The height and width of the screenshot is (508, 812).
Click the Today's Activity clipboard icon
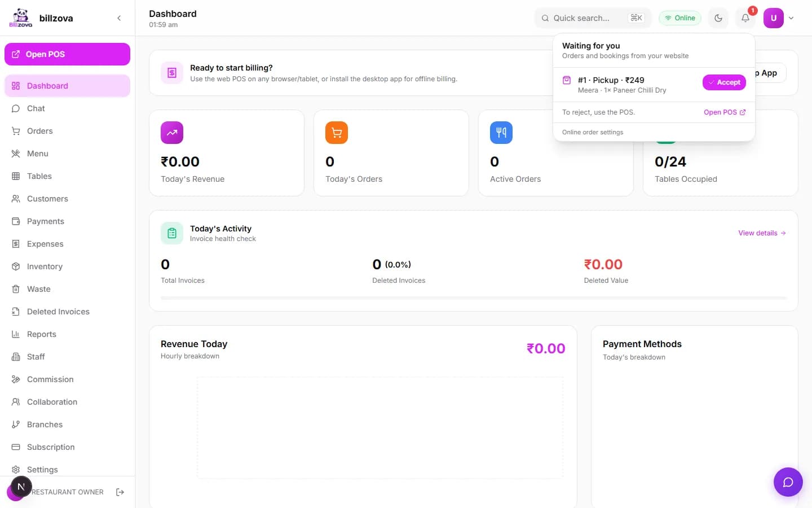[172, 233]
